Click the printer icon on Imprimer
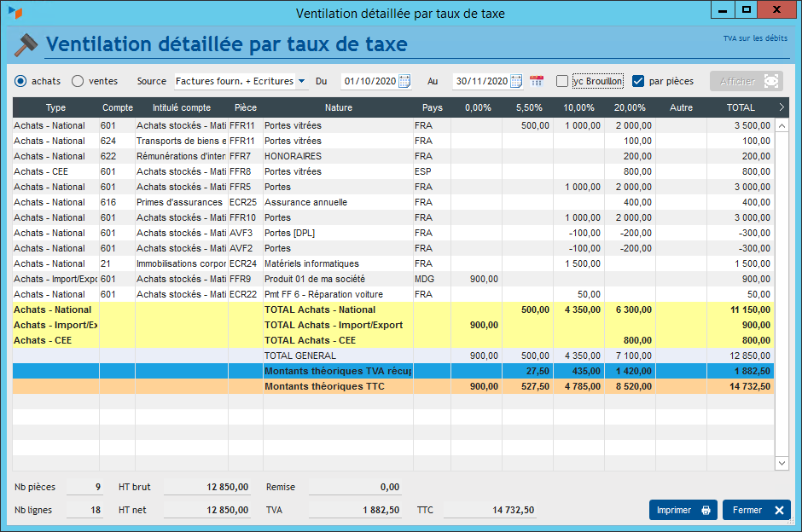This screenshot has width=802, height=532. [706, 510]
